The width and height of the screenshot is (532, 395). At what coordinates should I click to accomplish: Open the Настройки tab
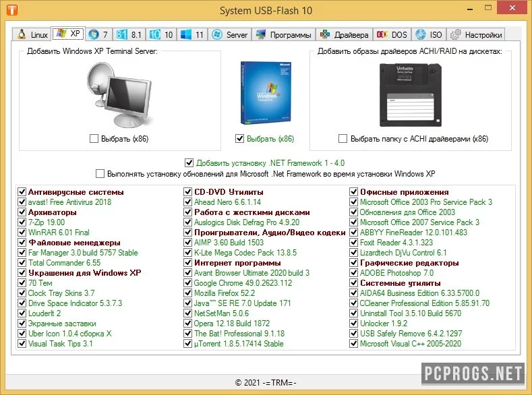pos(475,34)
